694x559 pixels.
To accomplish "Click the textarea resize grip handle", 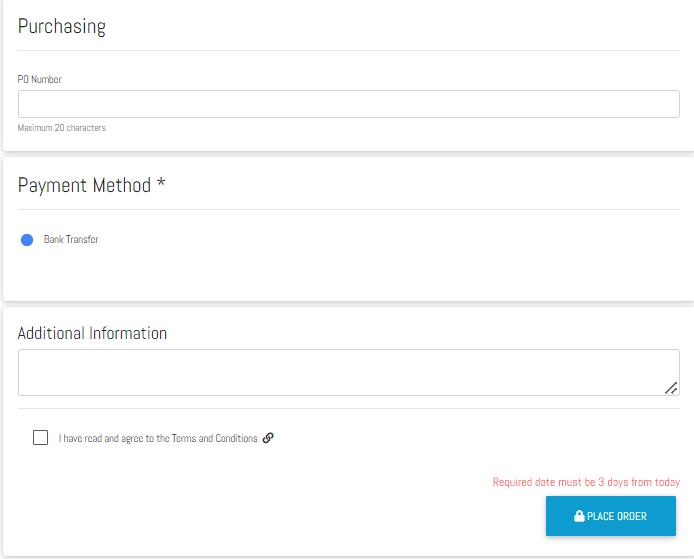I will tap(671, 387).
